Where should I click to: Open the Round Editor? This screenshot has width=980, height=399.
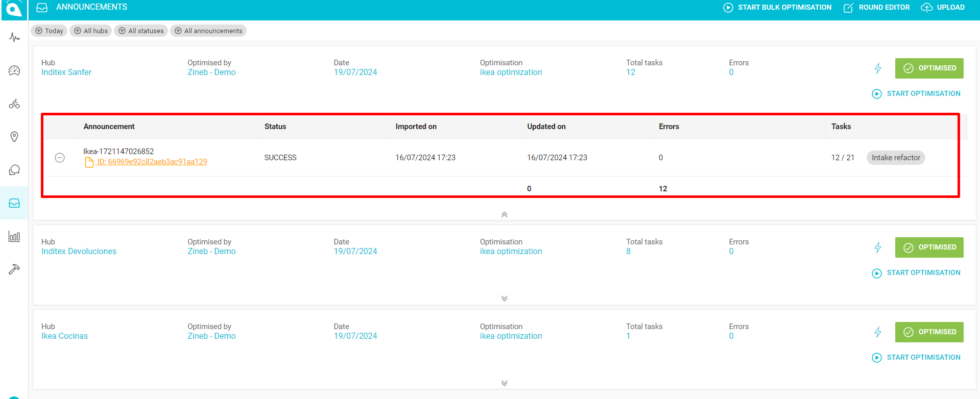tap(876, 8)
